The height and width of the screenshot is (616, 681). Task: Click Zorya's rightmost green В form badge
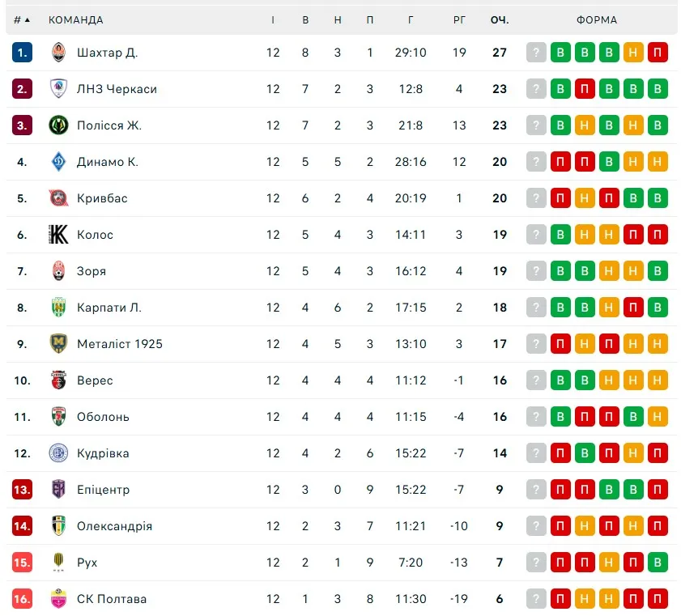point(658,271)
